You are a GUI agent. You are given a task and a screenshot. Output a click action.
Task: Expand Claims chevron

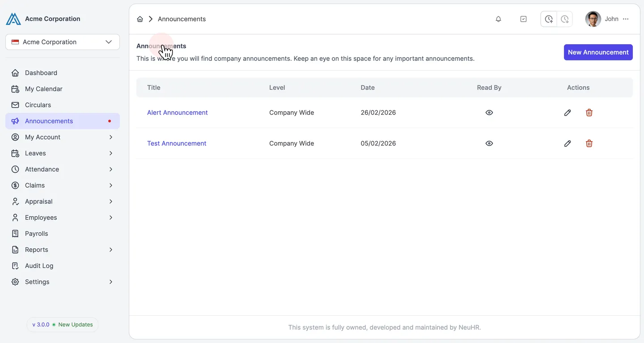click(x=111, y=185)
